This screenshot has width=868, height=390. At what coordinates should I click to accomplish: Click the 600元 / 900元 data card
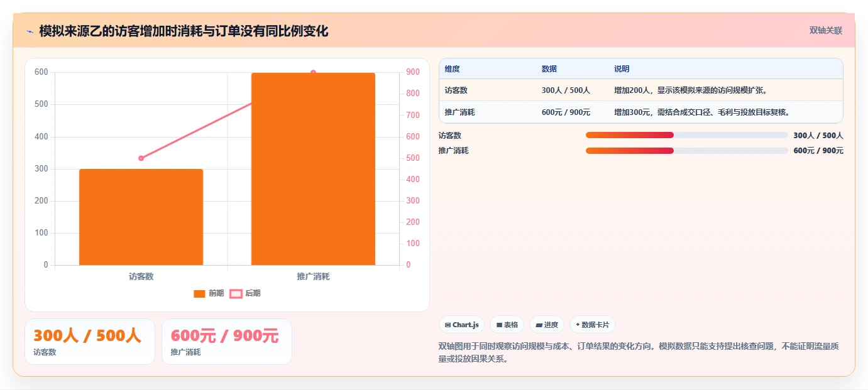click(x=227, y=342)
